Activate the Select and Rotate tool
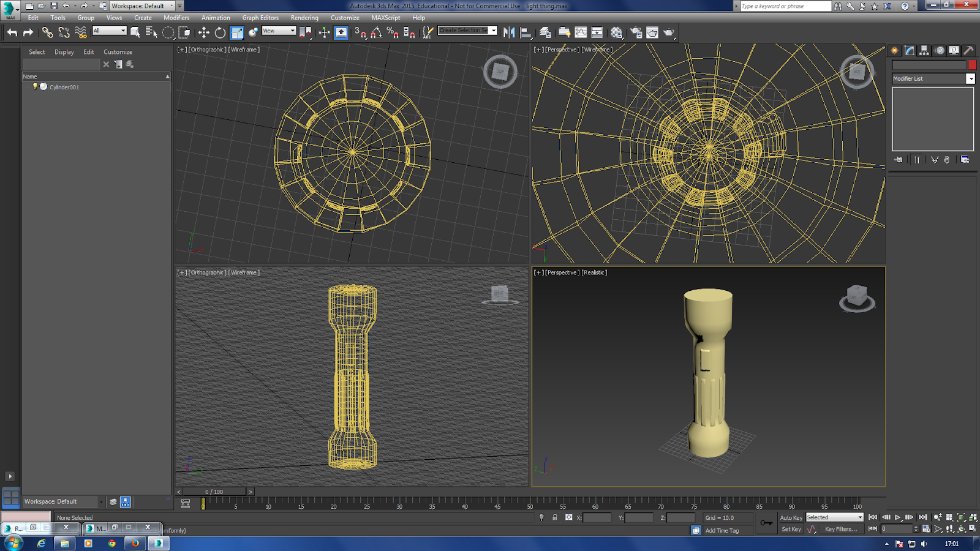Image resolution: width=980 pixels, height=551 pixels. click(220, 32)
